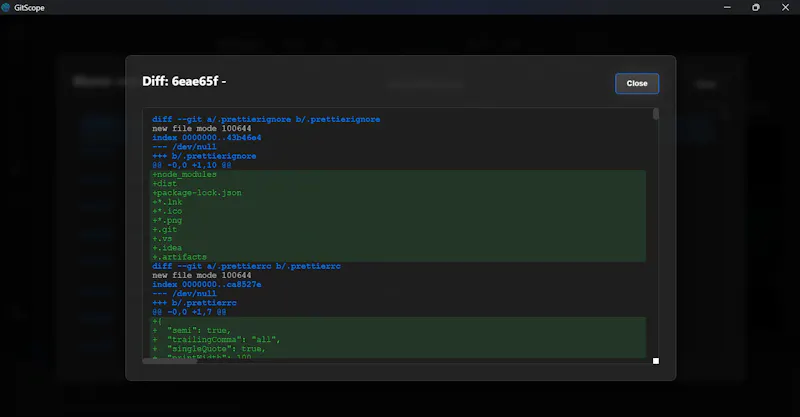This screenshot has width=800, height=417.
Task: Click the diff header line for .prettierrc
Action: click(246, 266)
